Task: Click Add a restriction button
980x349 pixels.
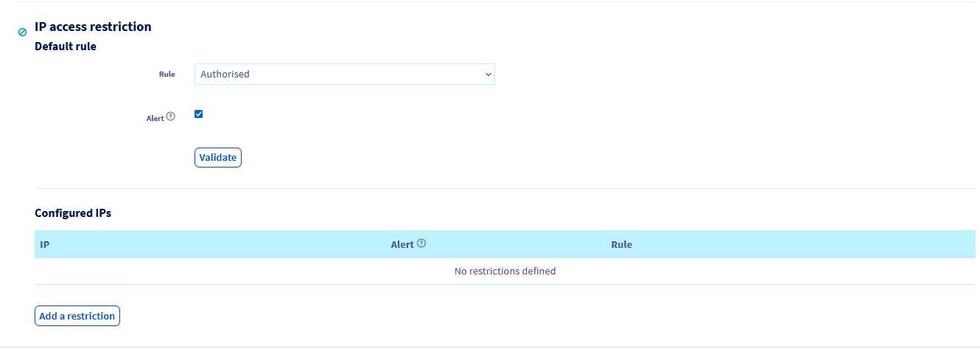Action: pyautogui.click(x=77, y=316)
